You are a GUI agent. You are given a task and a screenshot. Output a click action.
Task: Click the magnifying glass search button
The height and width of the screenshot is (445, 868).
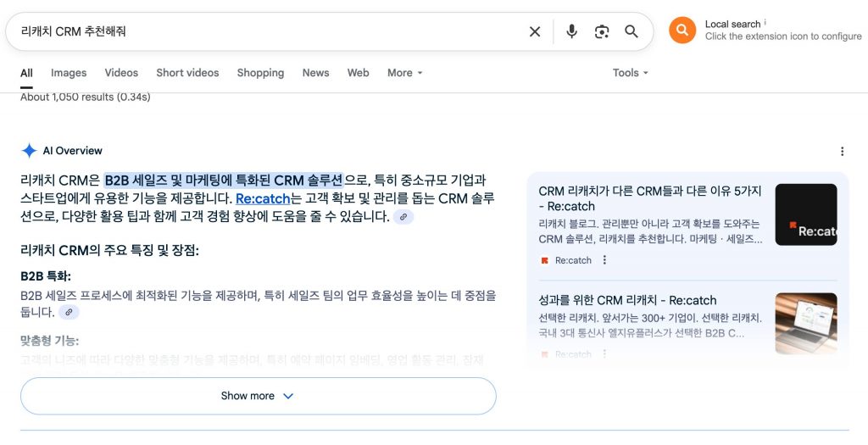coord(632,31)
